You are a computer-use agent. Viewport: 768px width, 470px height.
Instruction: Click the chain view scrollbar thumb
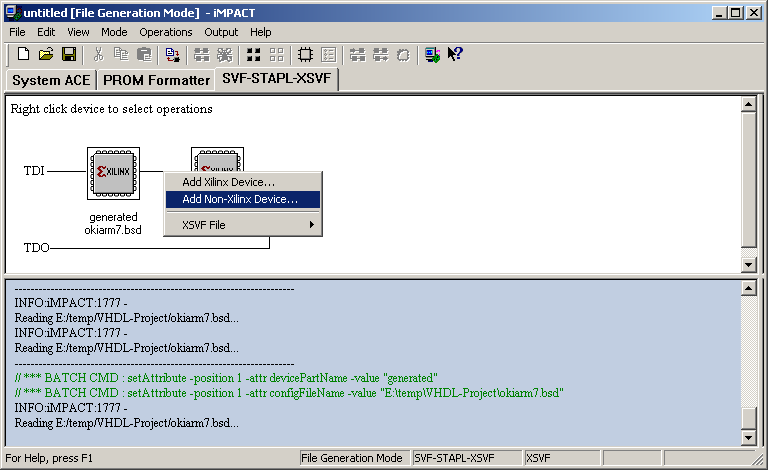748,180
